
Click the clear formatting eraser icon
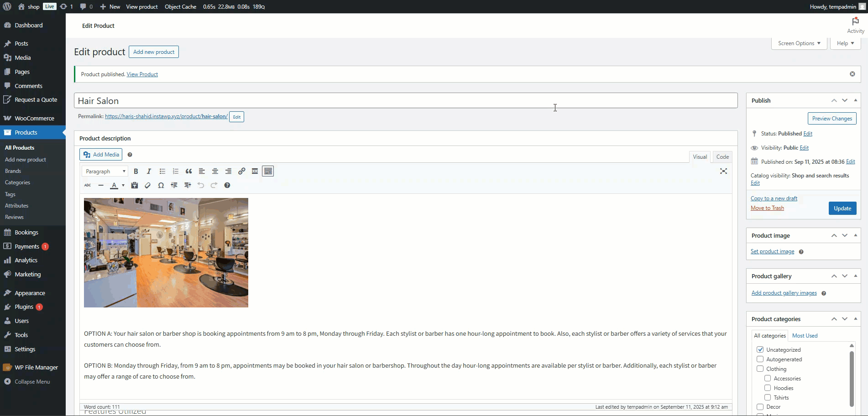pyautogui.click(x=147, y=185)
